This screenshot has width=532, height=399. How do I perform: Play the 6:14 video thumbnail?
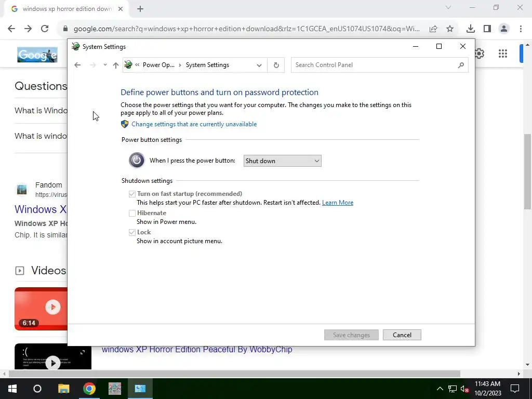click(x=41, y=309)
